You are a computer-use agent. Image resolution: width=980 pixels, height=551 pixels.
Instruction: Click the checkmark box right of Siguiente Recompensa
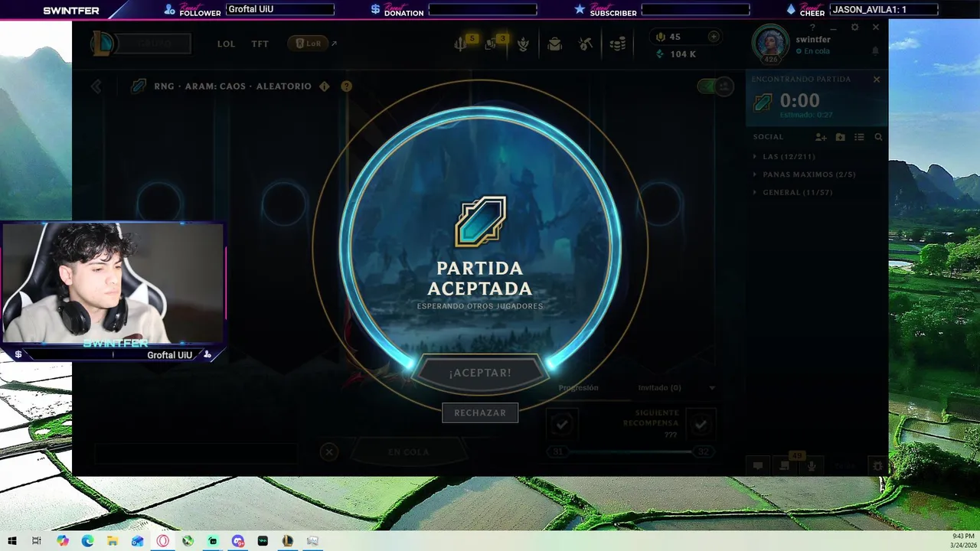coord(700,423)
